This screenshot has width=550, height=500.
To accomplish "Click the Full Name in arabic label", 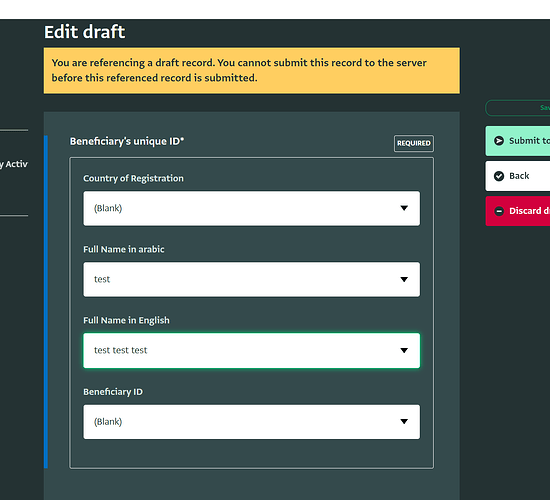I will (124, 249).
